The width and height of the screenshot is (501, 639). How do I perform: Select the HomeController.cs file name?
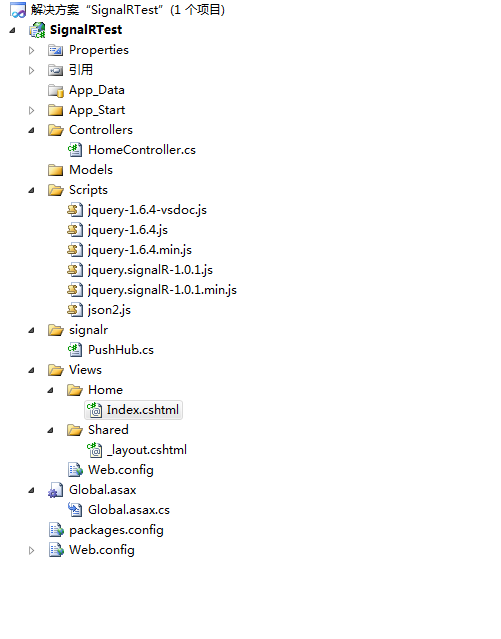pyautogui.click(x=142, y=150)
